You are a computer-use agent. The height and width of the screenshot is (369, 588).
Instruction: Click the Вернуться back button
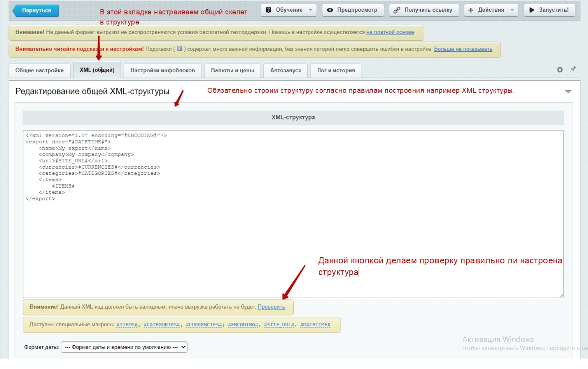point(36,10)
